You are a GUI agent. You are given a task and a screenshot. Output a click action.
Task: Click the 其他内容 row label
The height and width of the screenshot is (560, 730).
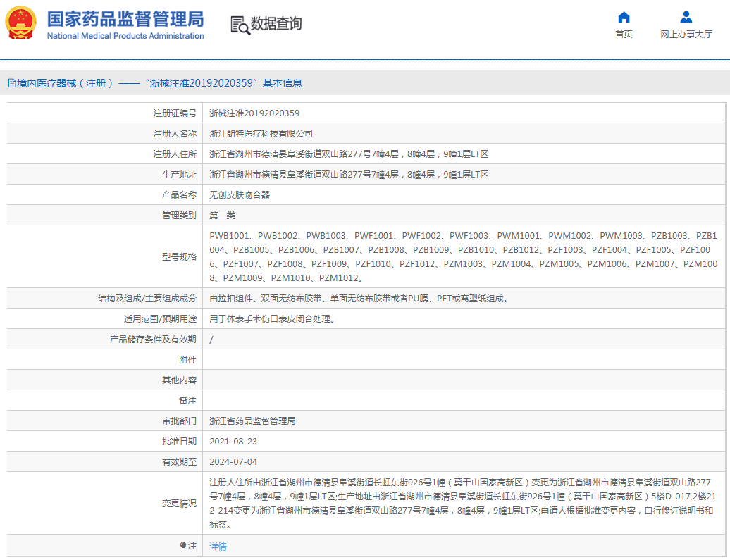(x=179, y=380)
